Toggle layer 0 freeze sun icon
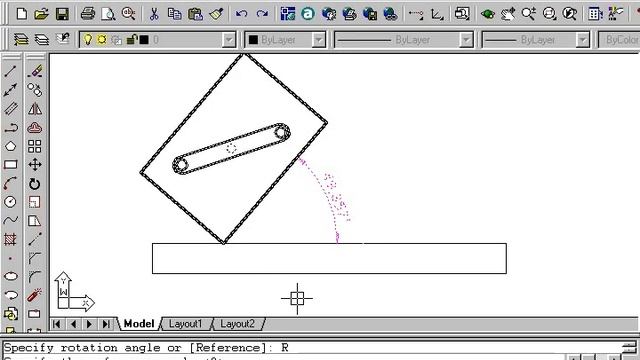 [102, 40]
